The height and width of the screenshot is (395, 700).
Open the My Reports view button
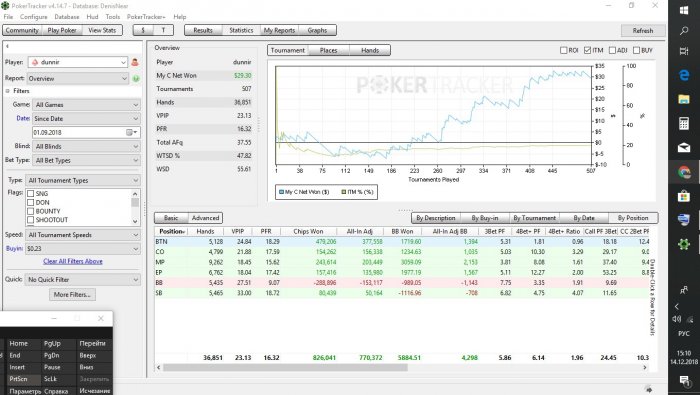pos(279,30)
